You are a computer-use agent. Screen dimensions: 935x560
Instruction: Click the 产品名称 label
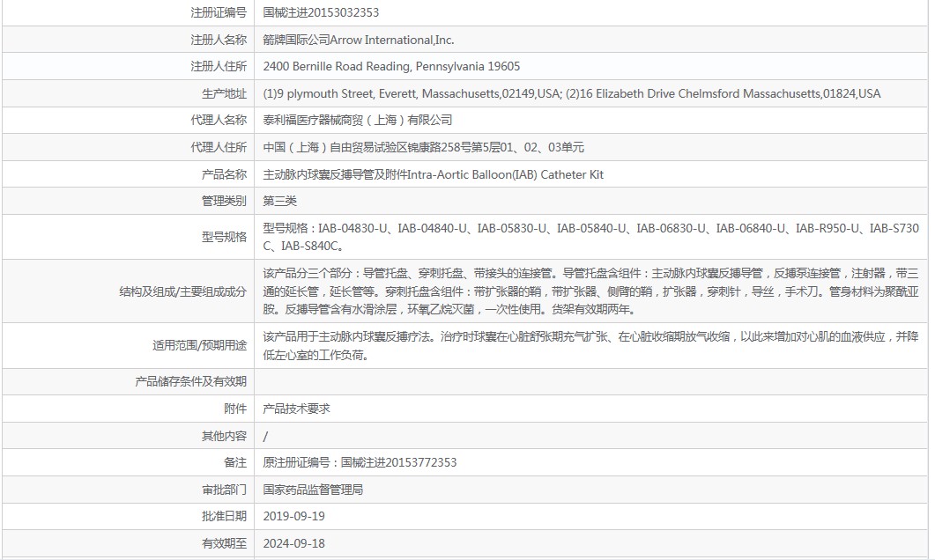click(x=224, y=174)
